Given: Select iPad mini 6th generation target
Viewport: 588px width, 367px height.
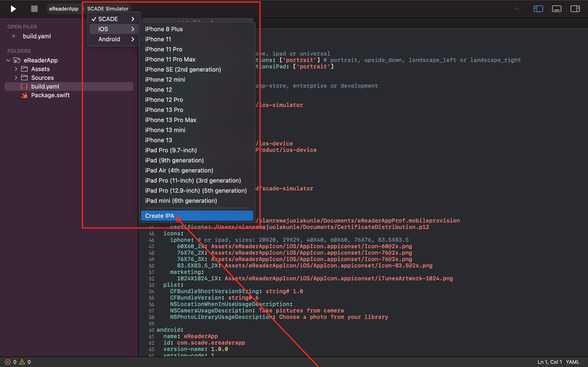Looking at the screenshot, I should coord(181,200).
